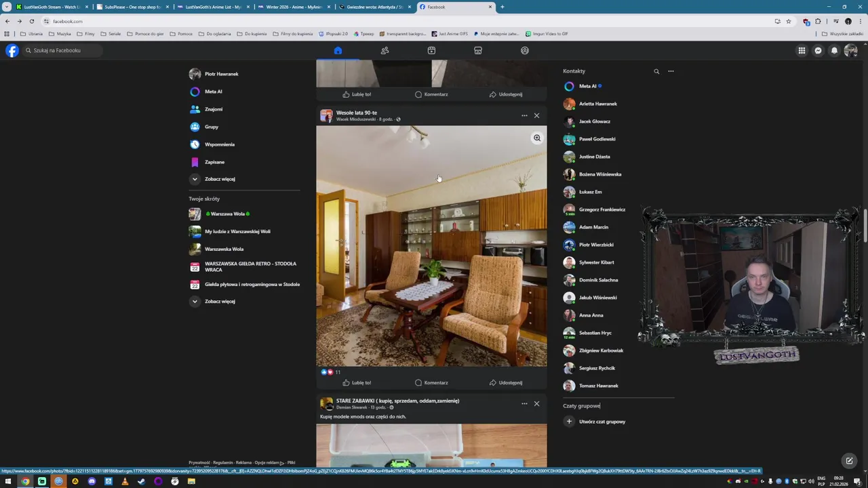
Task: Open the Friends tab icon
Action: tap(384, 50)
